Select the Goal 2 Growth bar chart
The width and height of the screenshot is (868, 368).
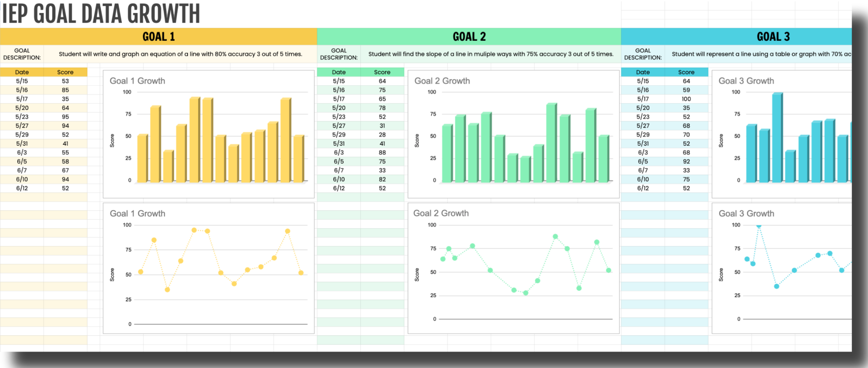point(513,134)
